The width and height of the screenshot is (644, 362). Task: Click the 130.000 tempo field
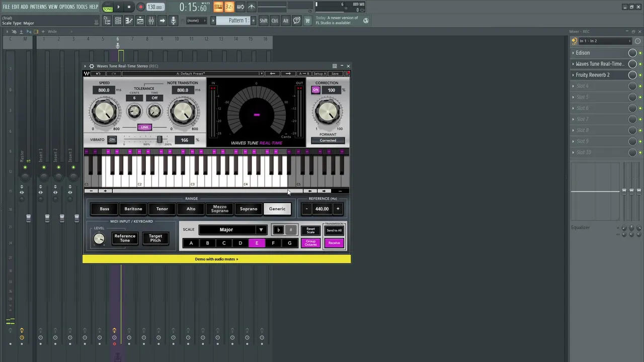coord(155,7)
